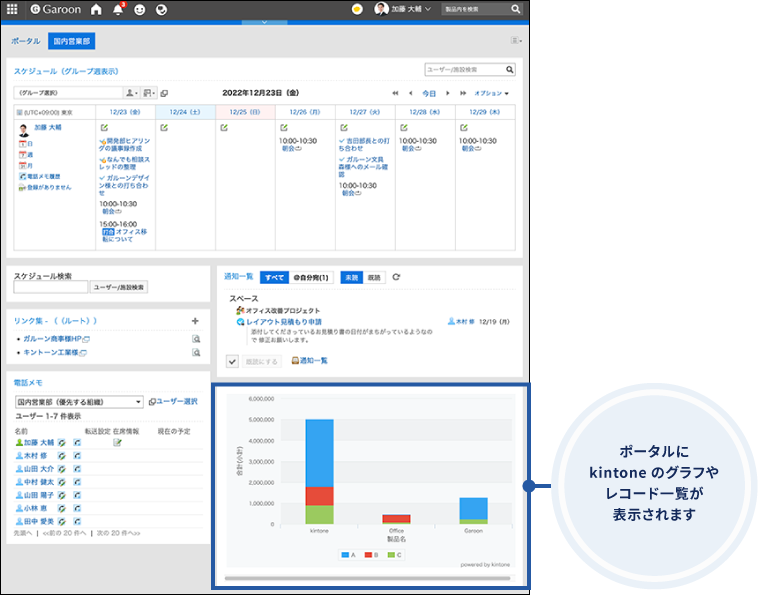The height and width of the screenshot is (595, 758).
Task: Click the header search magnifier icon
Action: (x=516, y=9)
